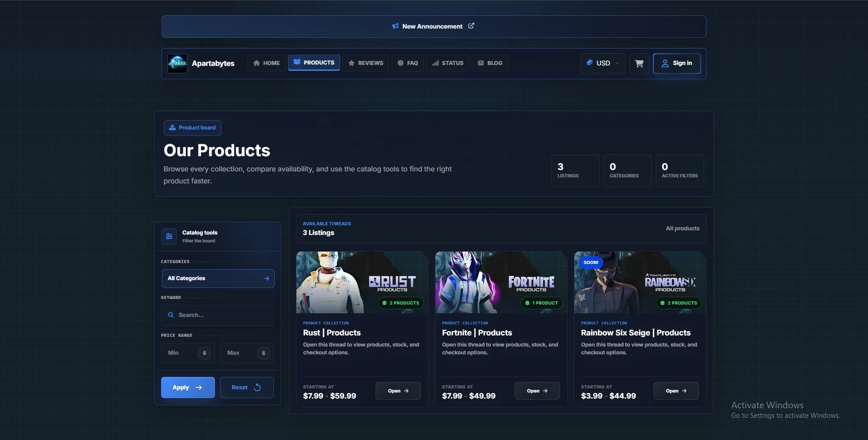Screen dimensions: 868x440
Task: Reset the catalog filters
Action: point(247,387)
